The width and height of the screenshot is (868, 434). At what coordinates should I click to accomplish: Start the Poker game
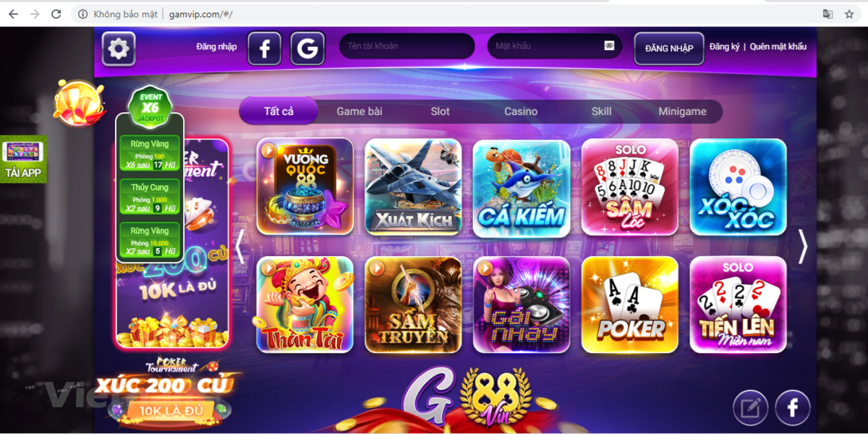coord(630,305)
